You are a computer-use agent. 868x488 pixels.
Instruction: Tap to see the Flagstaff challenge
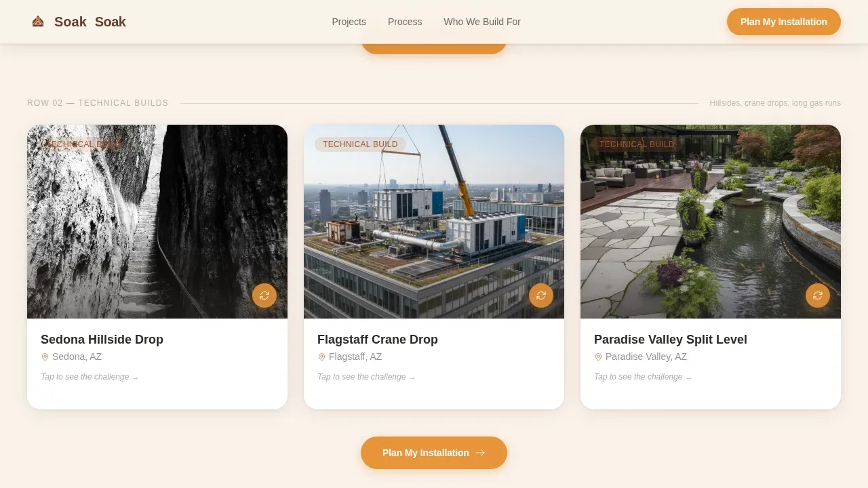click(366, 377)
